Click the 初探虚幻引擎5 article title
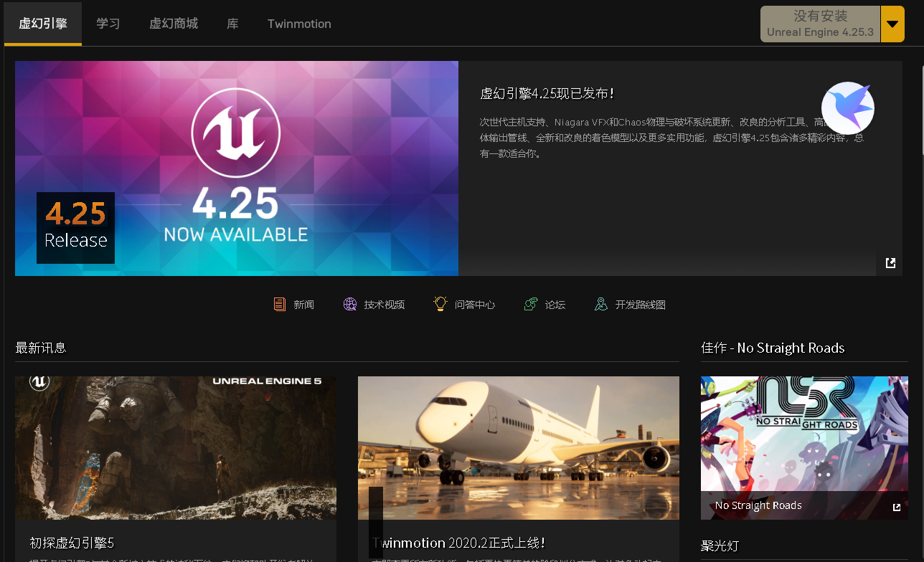Viewport: 924px width, 562px height. 72,543
